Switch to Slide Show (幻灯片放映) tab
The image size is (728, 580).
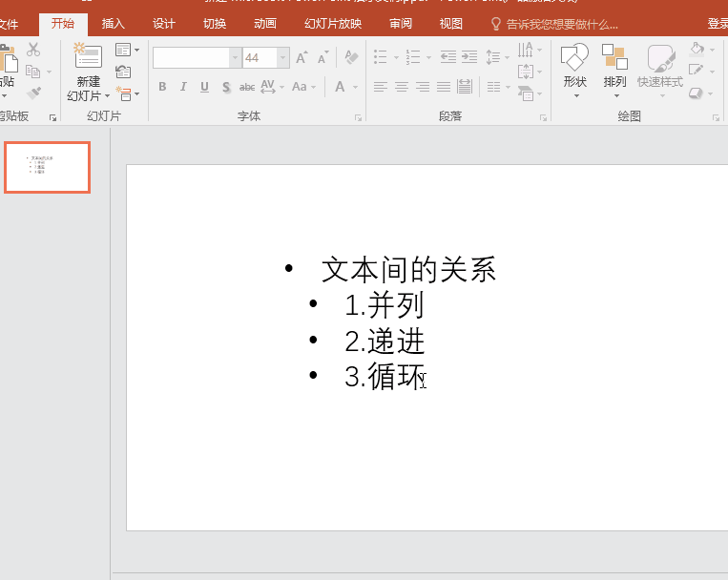333,23
